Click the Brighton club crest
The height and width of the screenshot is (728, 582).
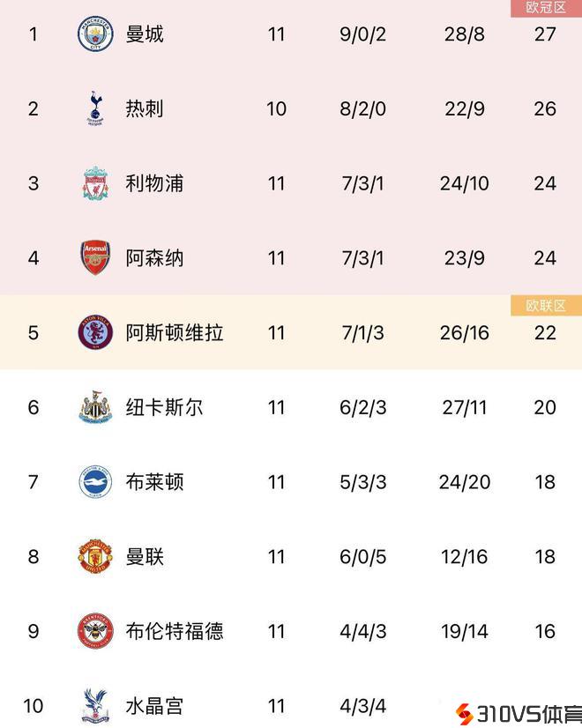coord(94,482)
